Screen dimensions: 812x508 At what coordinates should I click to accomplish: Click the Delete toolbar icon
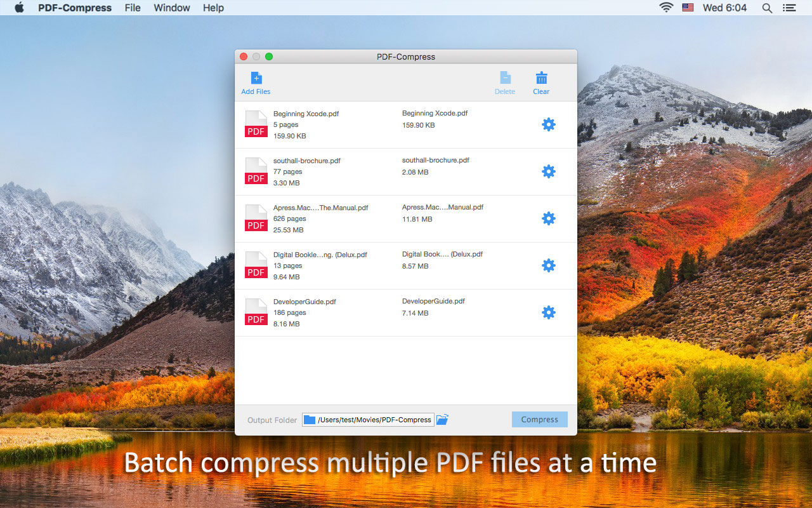click(505, 79)
